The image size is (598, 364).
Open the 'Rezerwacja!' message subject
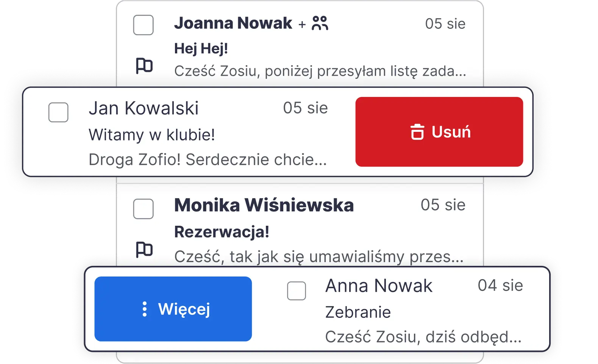(x=222, y=232)
